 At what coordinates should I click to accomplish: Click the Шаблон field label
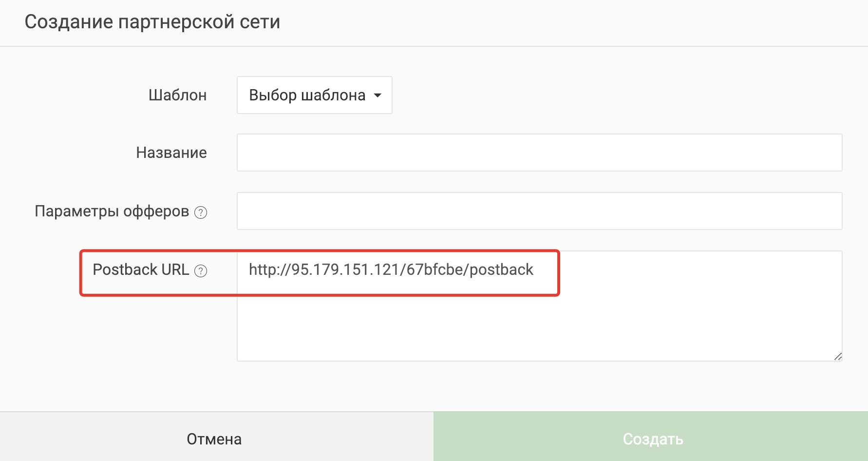coord(177,95)
